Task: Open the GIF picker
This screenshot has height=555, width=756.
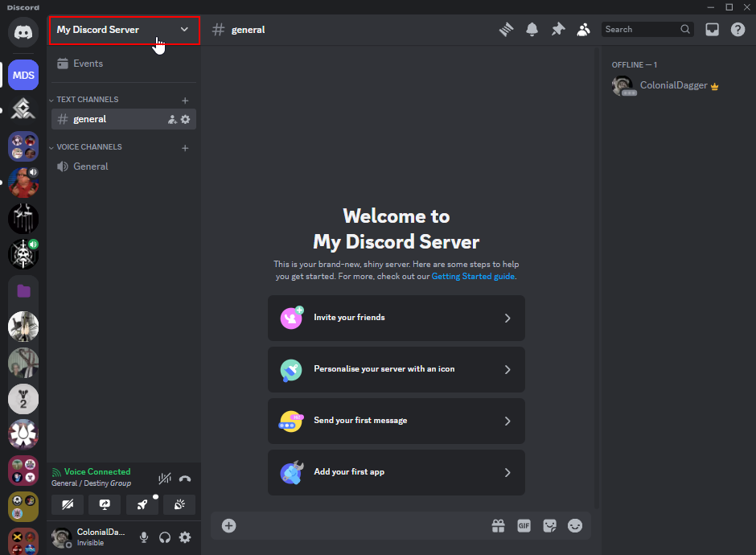Action: (524, 525)
